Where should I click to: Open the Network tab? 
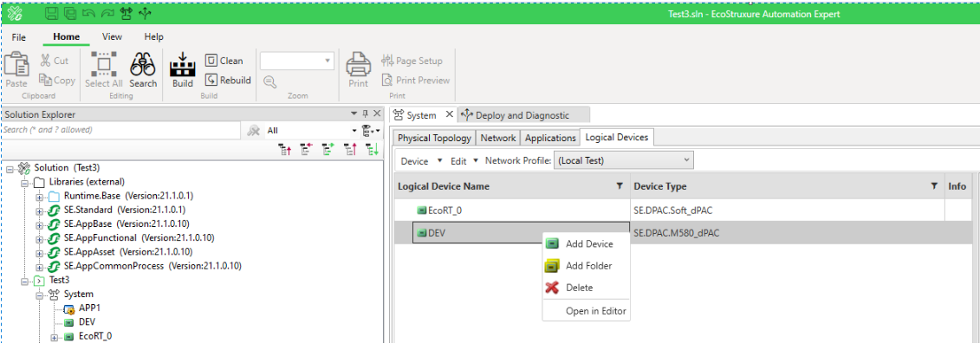coord(498,138)
